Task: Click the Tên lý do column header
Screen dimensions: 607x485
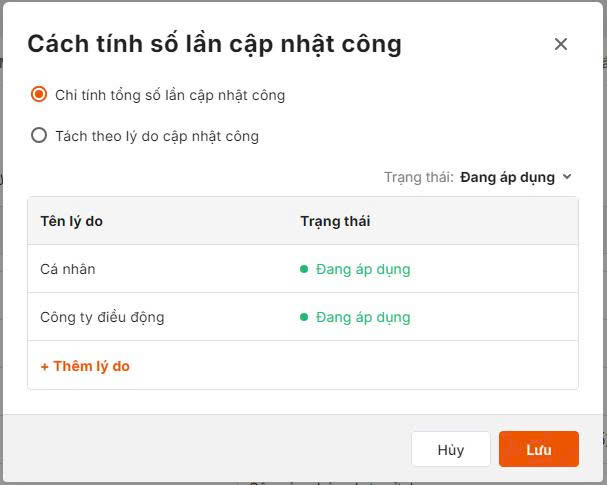Action: point(71,221)
